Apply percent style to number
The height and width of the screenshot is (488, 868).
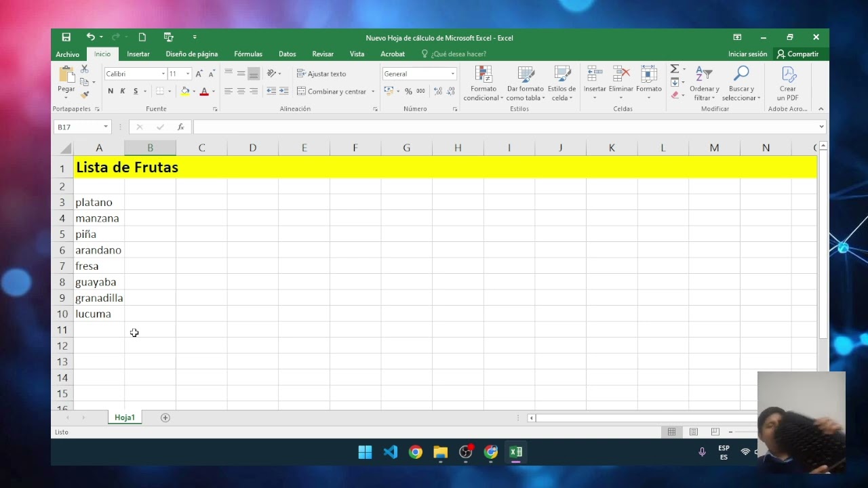[x=408, y=91]
